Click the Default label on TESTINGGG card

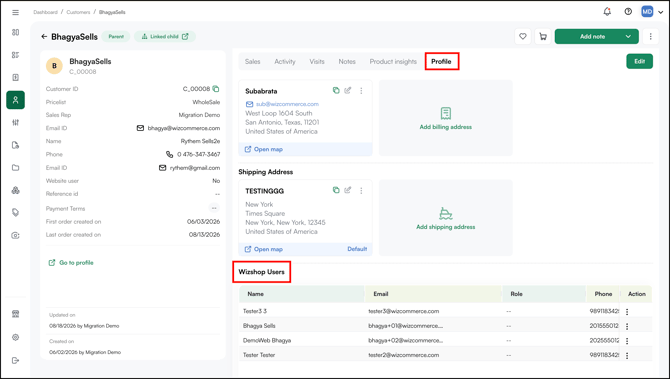click(x=357, y=249)
